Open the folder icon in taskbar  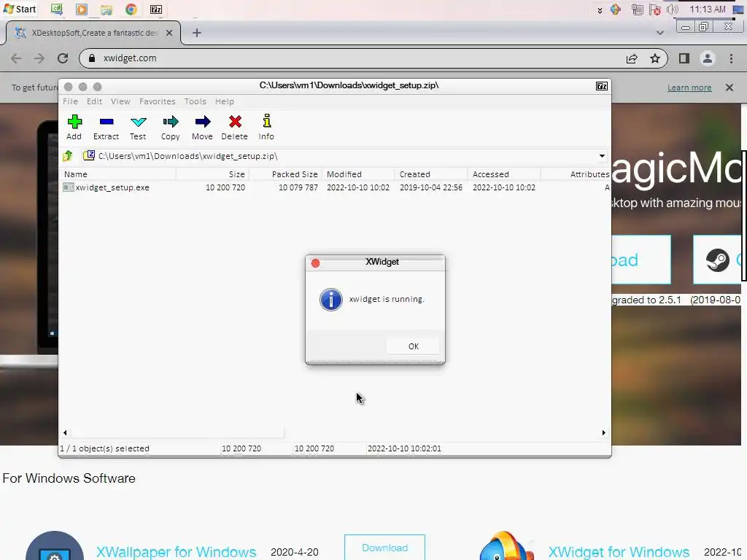[x=107, y=9]
